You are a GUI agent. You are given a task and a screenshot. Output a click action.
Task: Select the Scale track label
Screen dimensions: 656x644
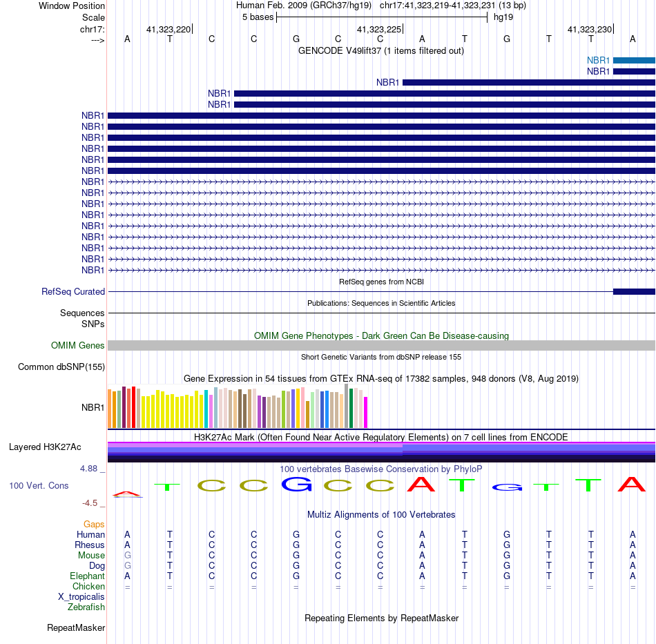(x=93, y=17)
